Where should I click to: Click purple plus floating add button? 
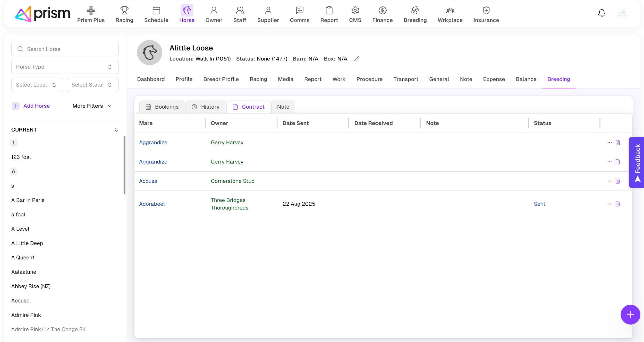(x=630, y=314)
